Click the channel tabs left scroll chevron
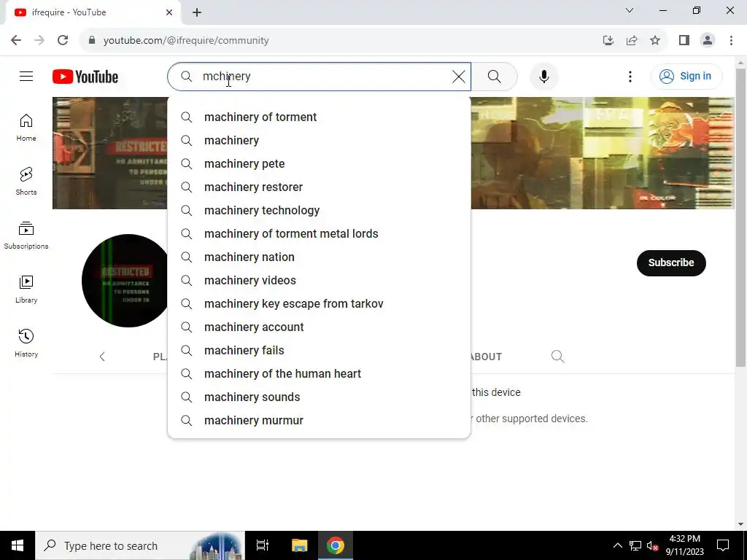Viewport: 747px width, 560px height. pos(102,357)
